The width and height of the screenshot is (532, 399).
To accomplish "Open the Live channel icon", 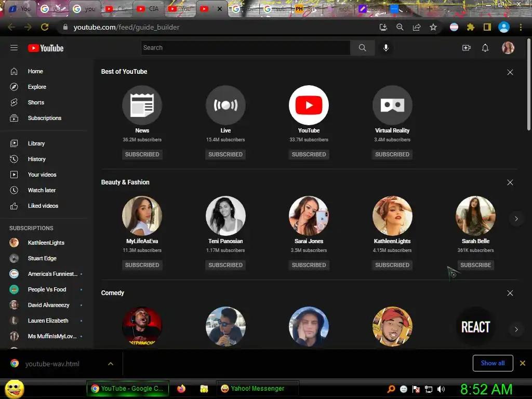I will [x=225, y=105].
